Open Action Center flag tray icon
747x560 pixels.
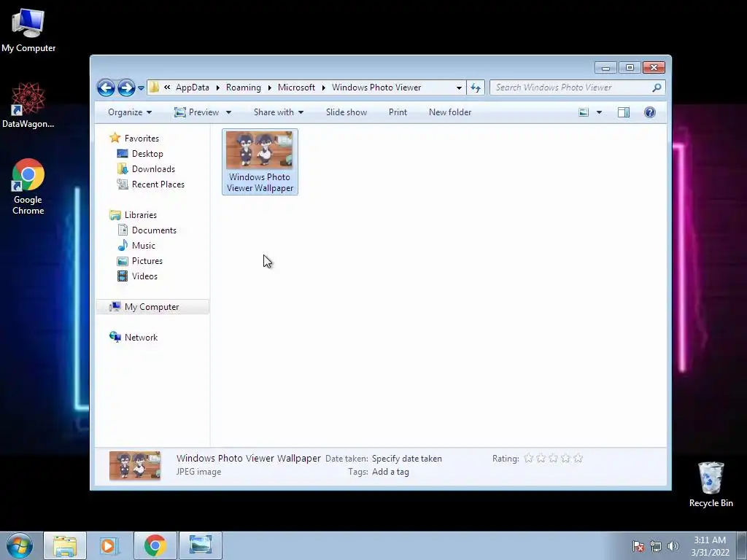(x=638, y=547)
